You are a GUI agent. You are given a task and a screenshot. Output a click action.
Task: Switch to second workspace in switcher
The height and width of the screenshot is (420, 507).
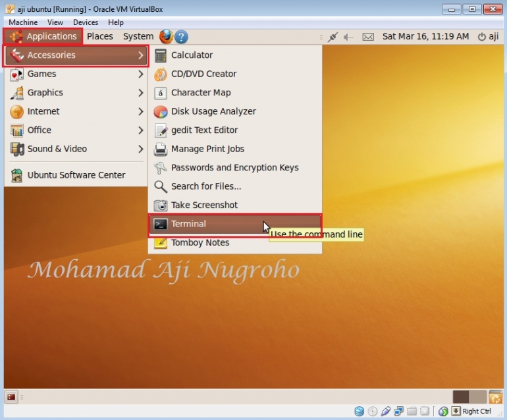[x=478, y=397]
